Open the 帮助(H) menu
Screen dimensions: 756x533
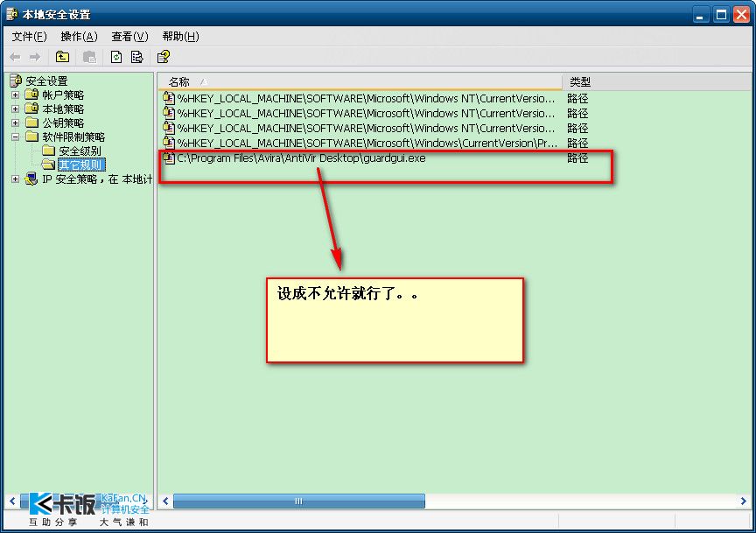[x=181, y=37]
